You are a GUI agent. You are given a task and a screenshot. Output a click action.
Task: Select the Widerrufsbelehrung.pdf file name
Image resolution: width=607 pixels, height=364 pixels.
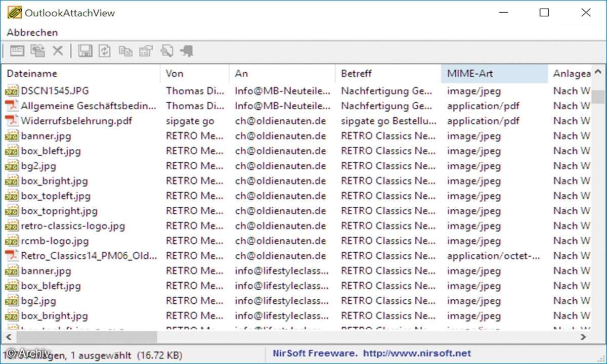tap(76, 121)
